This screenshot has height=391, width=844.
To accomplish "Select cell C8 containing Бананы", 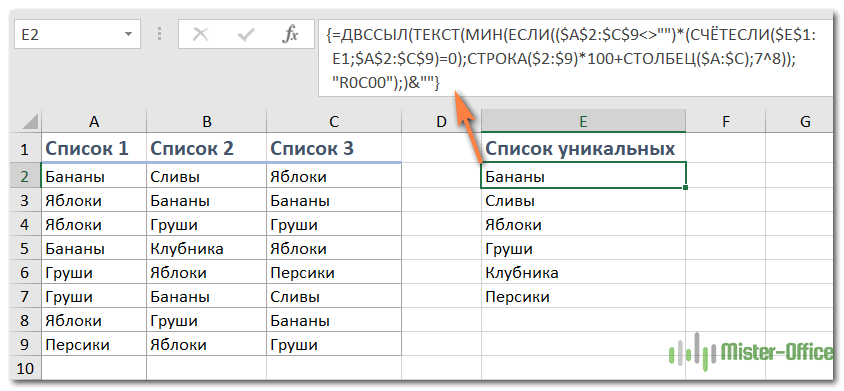I will click(x=334, y=321).
